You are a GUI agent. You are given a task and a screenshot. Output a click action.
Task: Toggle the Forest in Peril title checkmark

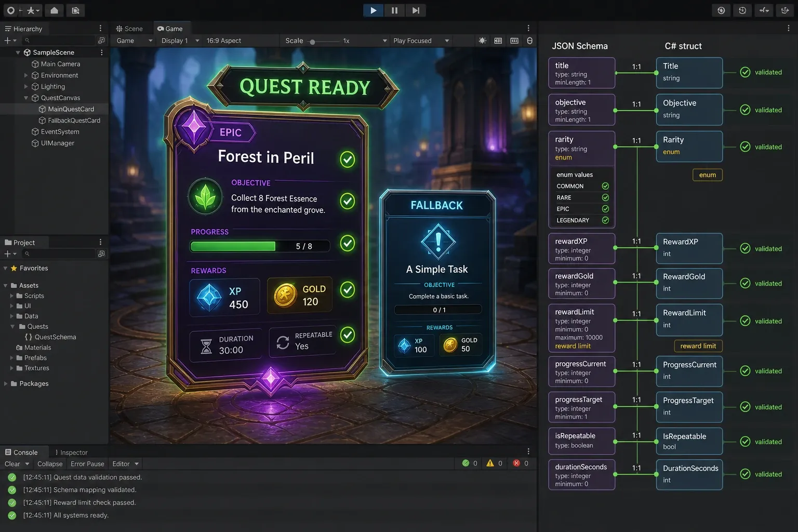348,159
